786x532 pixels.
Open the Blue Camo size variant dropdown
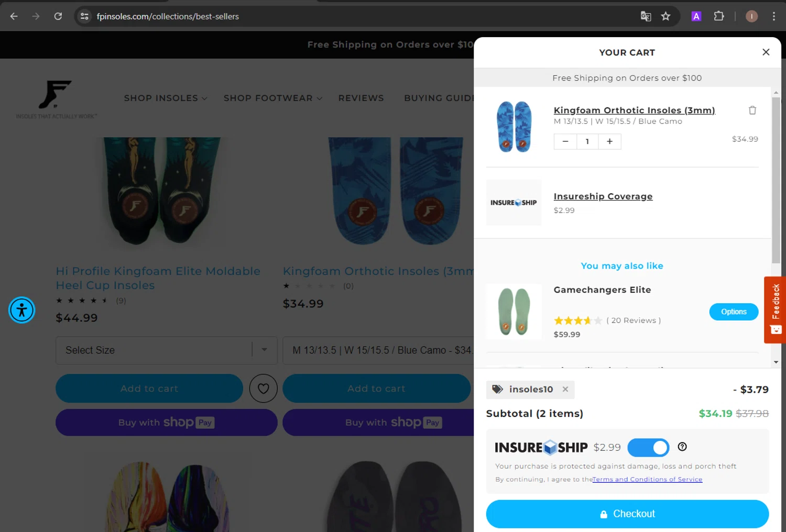378,350
